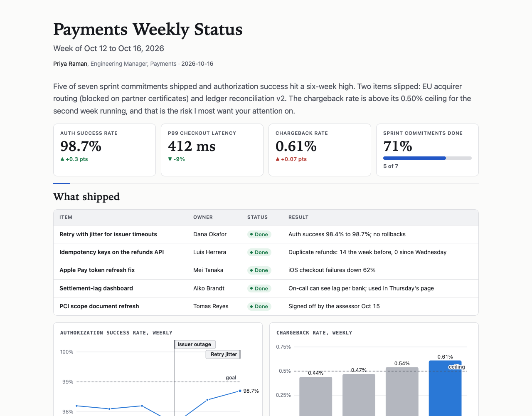The width and height of the screenshot is (532, 416).
Task: Open the Auth Success Rate card
Action: point(104,150)
